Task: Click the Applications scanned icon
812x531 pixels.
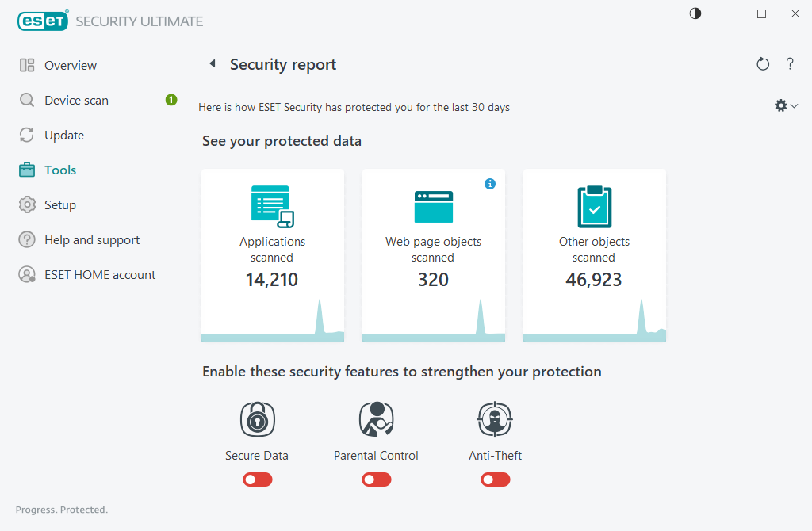Action: 273,207
